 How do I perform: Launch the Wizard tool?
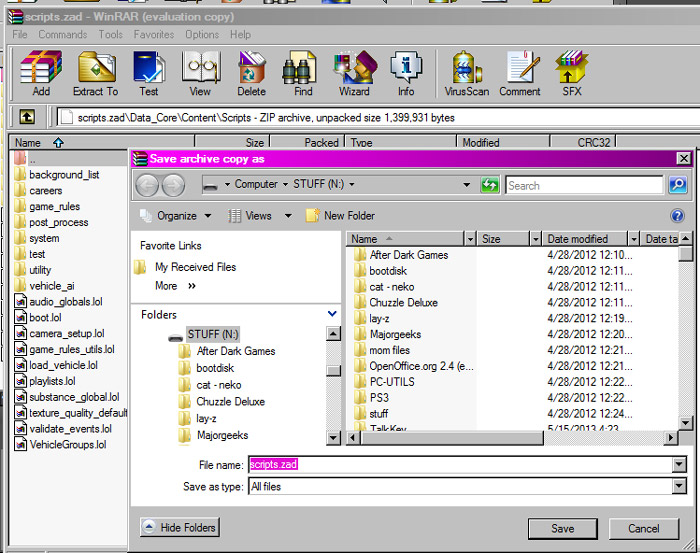pyautogui.click(x=354, y=74)
